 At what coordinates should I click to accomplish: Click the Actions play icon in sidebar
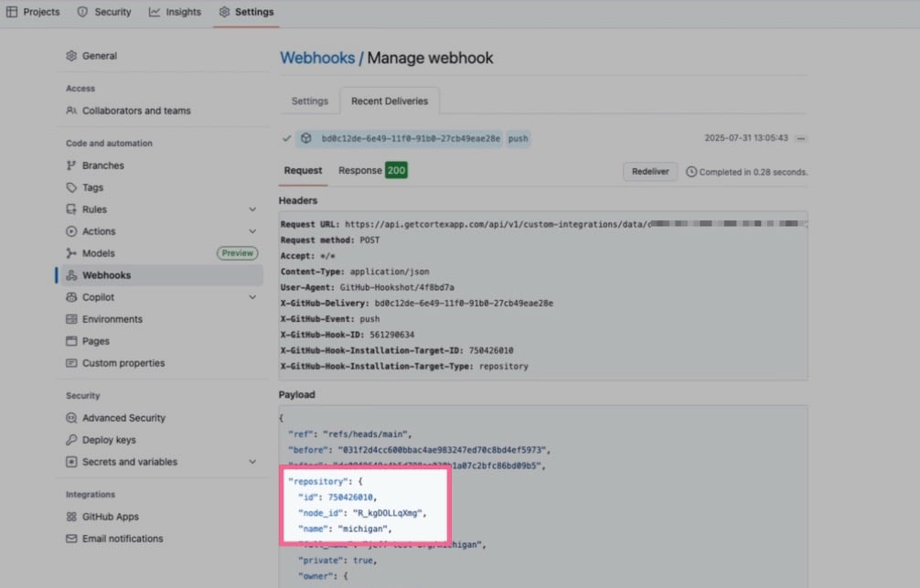[x=71, y=231]
